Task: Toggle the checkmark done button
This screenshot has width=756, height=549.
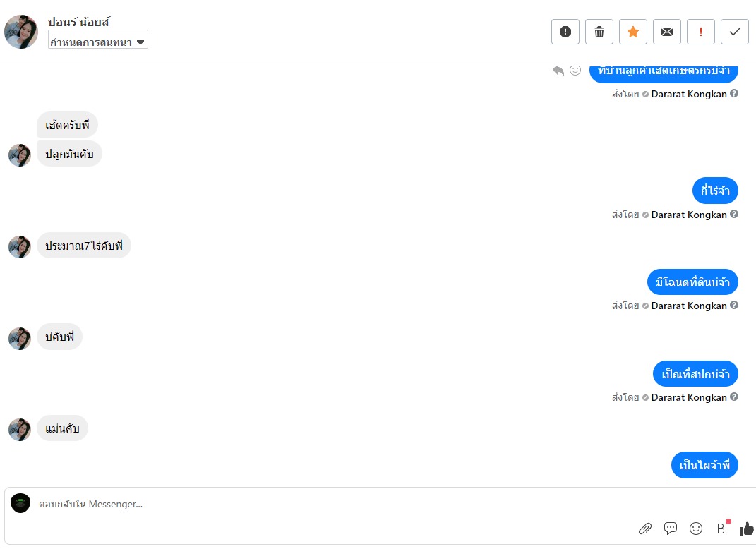Action: pyautogui.click(x=735, y=32)
